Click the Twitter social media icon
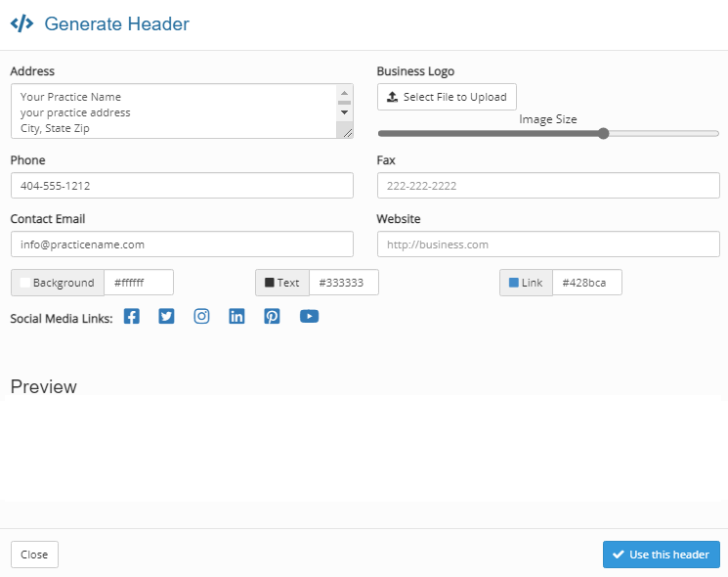Viewport: 728px width, 577px height. click(166, 317)
